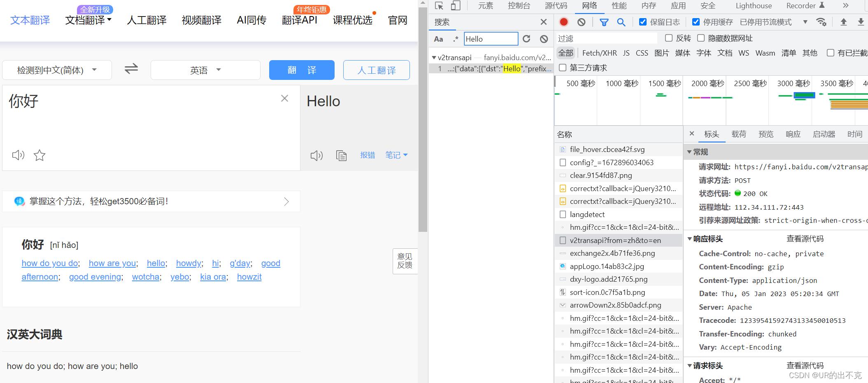Open 意见反馈 feedback button
868x383 pixels.
405,261
